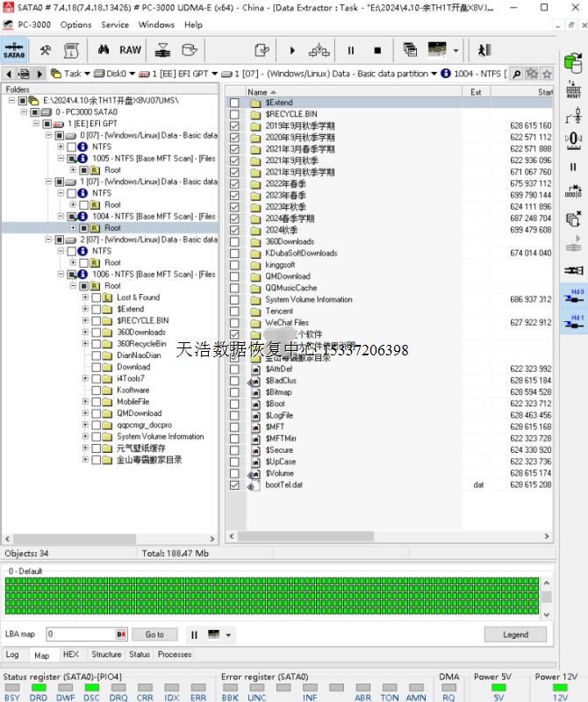The width and height of the screenshot is (588, 702).
Task: Check the 360Downloads checkbox in file list
Action: 234,241
